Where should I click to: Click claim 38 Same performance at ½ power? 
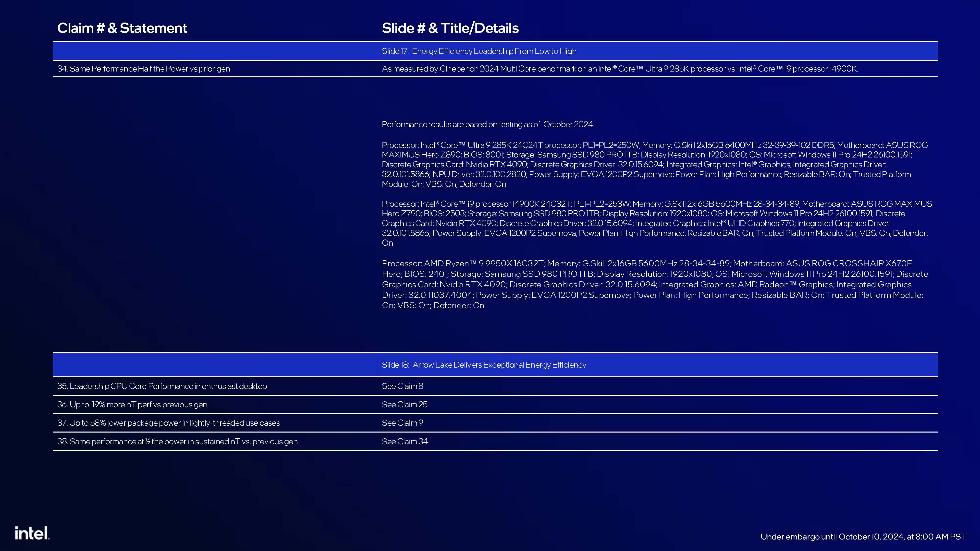(177, 442)
